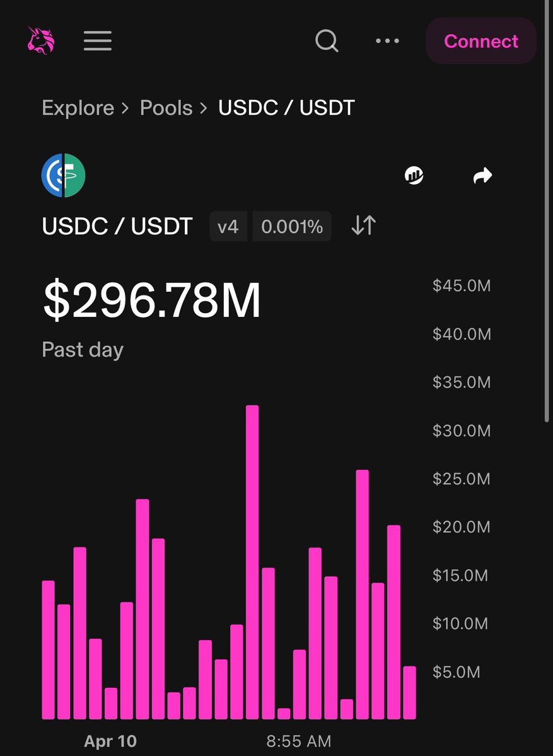Image resolution: width=553 pixels, height=756 pixels.
Task: Click the USDC/USDT token pair logo
Action: (63, 176)
